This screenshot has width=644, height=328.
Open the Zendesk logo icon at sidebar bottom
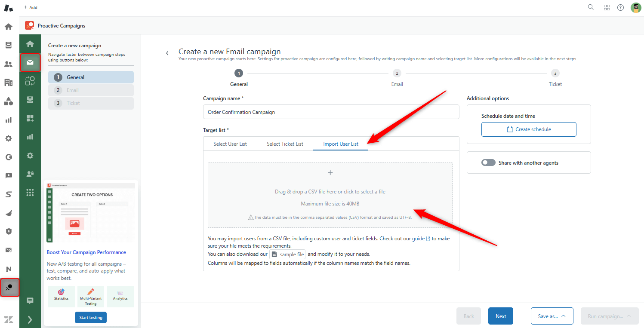(x=9, y=319)
